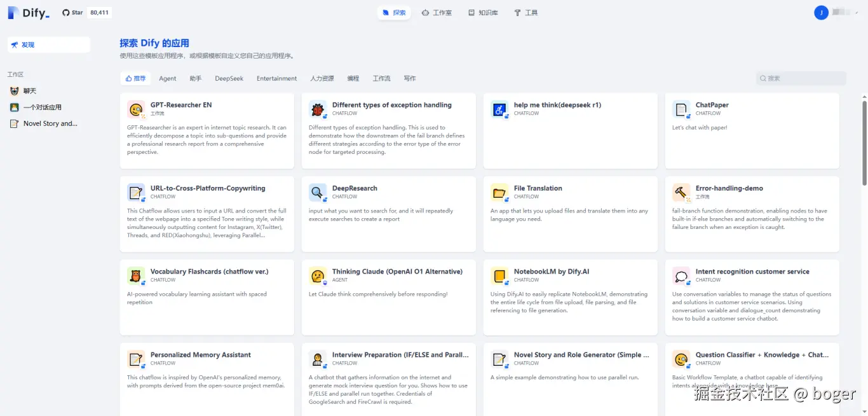Click the Dify logo
The height and width of the screenshot is (416, 868).
pos(29,13)
